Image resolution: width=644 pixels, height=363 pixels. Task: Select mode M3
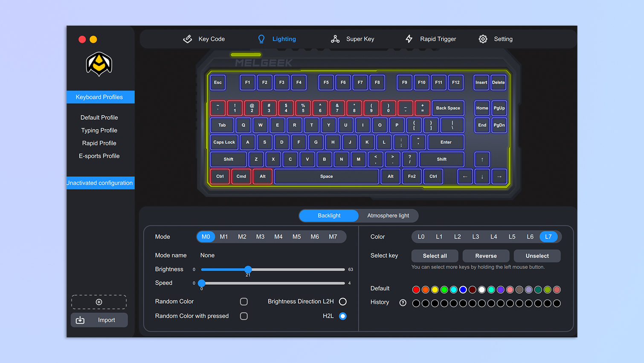(x=260, y=237)
